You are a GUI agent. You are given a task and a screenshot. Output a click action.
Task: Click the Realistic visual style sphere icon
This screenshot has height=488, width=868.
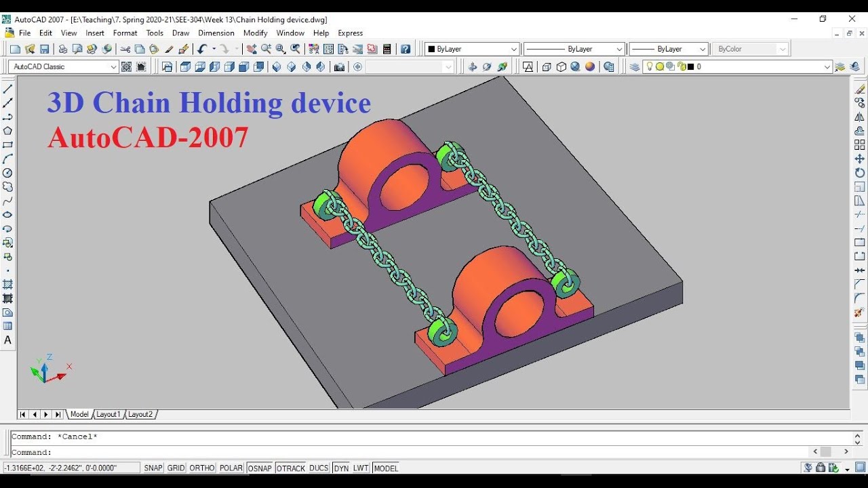[590, 66]
